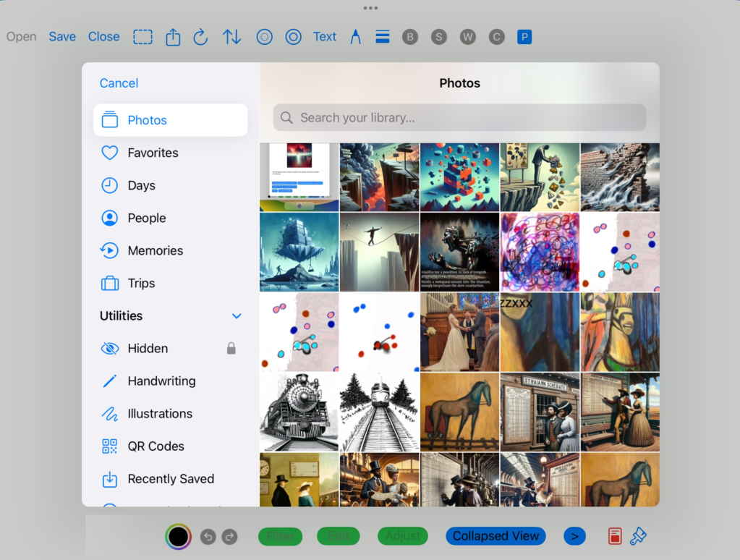Image resolution: width=740 pixels, height=560 pixels.
Task: Toggle the Collapsed View button
Action: 496,536
